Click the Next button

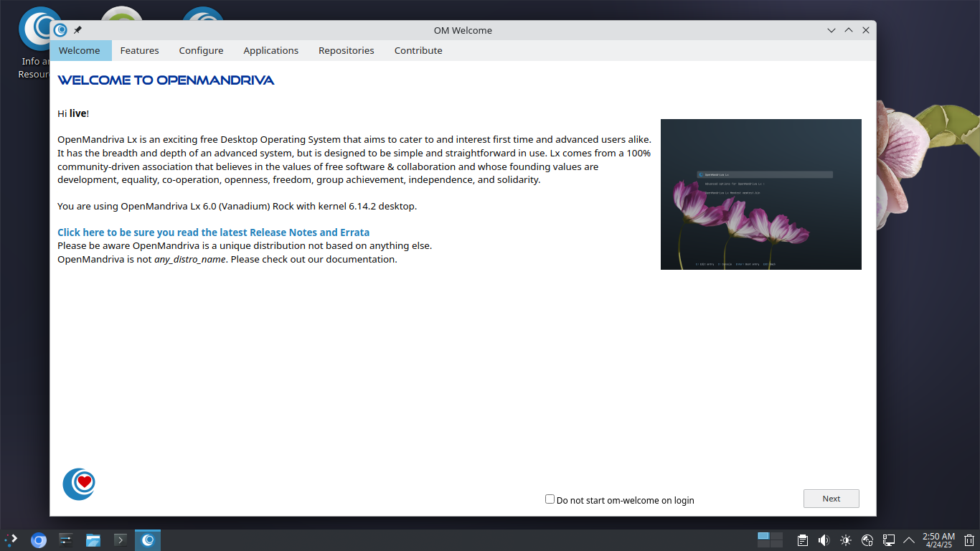click(x=831, y=499)
